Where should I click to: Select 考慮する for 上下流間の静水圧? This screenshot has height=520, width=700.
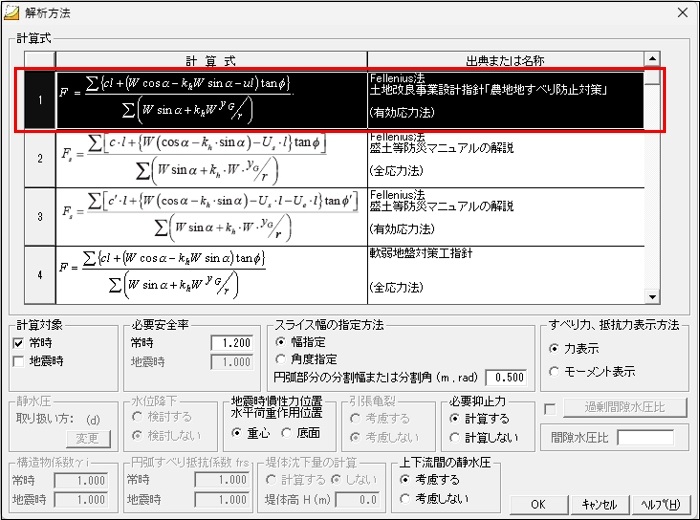click(x=405, y=480)
